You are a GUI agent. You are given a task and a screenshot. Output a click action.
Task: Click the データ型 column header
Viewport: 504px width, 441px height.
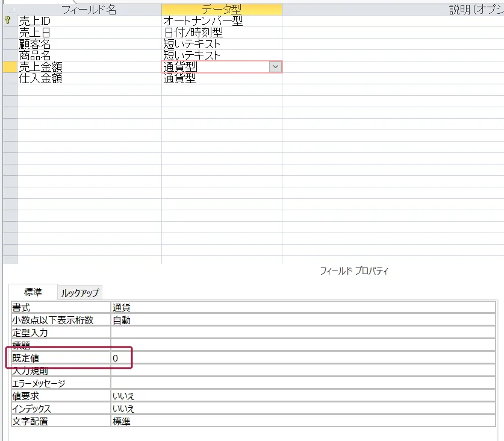click(221, 10)
